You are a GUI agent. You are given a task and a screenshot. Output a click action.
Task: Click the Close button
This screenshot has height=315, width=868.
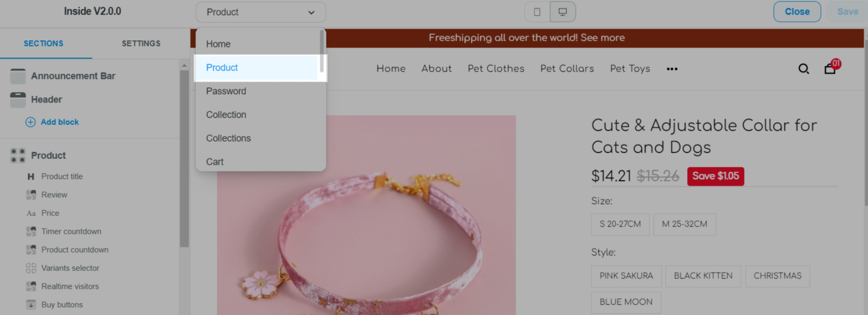[x=797, y=11]
